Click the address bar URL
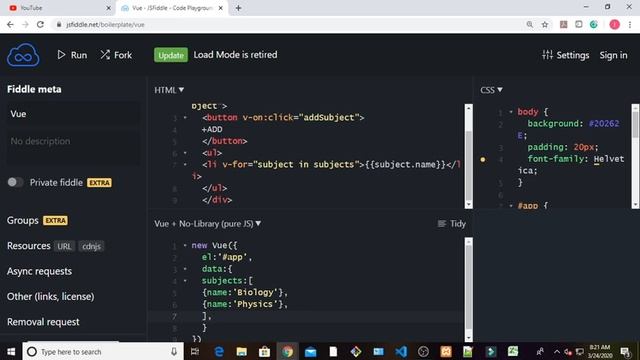640x360 pixels. pyautogui.click(x=105, y=24)
